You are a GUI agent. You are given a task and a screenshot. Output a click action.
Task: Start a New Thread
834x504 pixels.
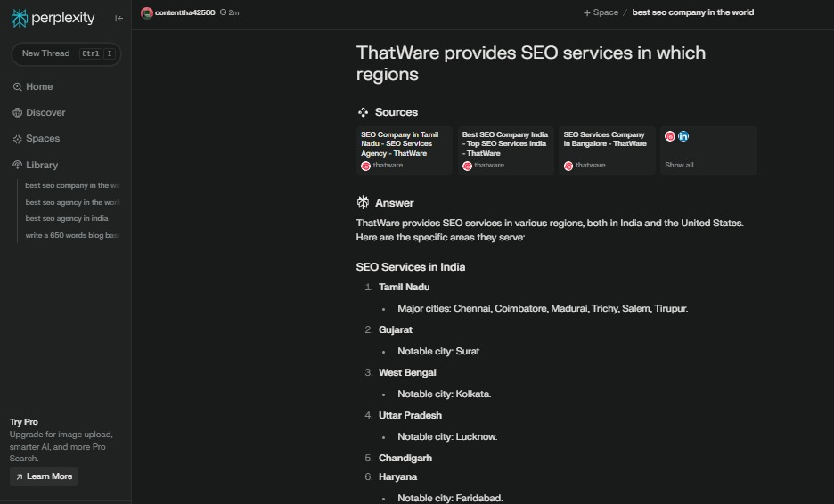[66, 53]
